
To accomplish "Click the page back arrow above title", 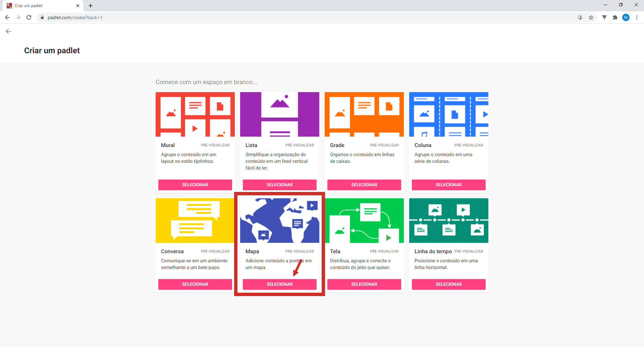I will 9,31.
